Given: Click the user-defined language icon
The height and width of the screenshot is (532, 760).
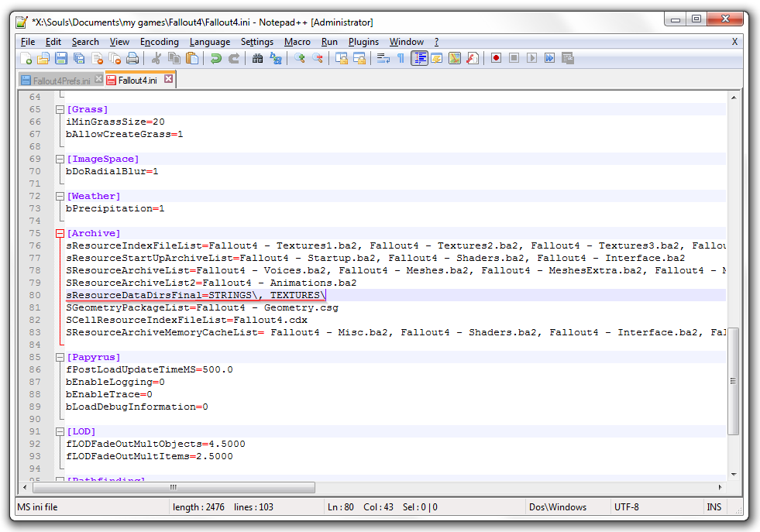Looking at the screenshot, I should [437, 59].
